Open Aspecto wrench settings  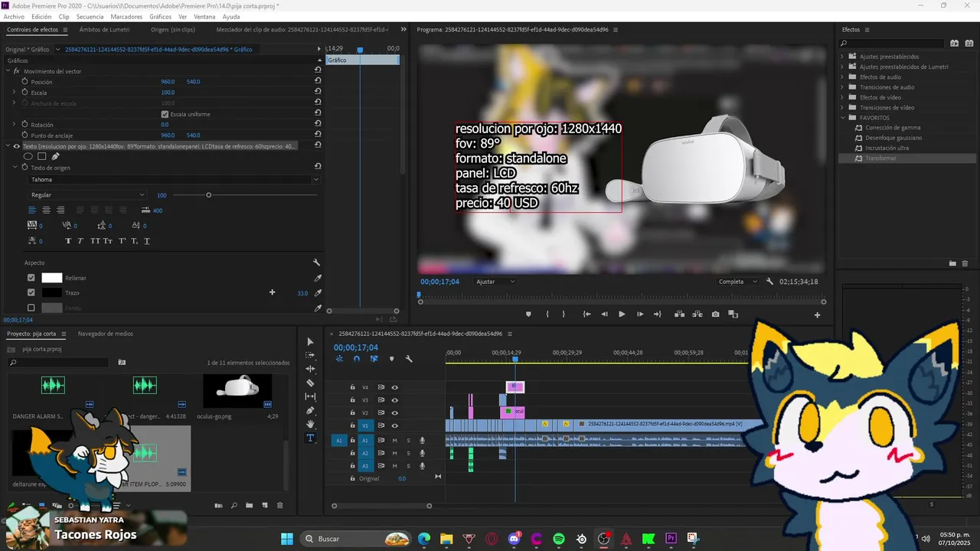[316, 262]
